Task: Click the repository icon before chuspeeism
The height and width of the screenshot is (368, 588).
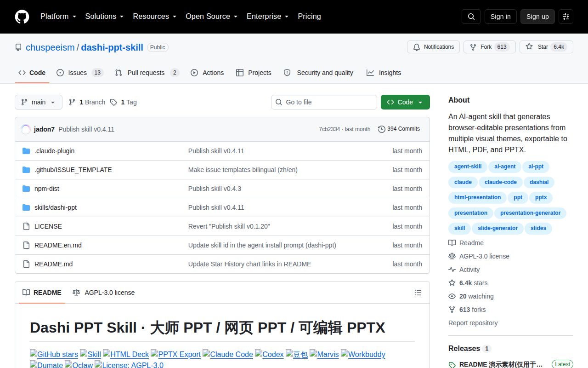Action: (18, 47)
